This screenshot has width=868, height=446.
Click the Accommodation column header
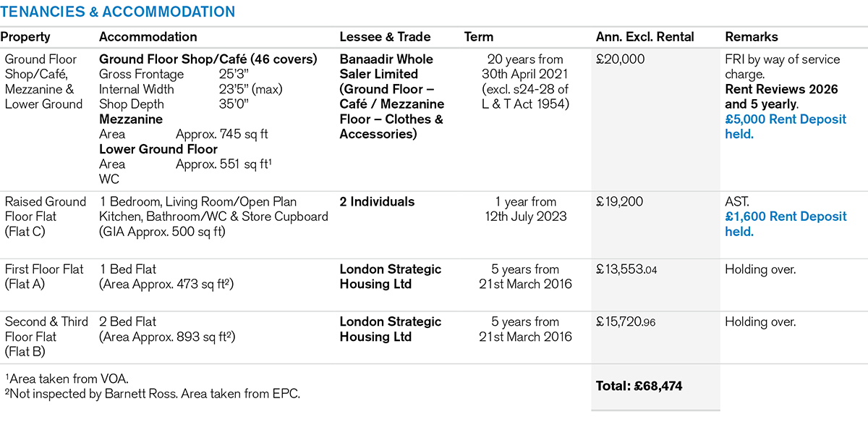pos(148,37)
